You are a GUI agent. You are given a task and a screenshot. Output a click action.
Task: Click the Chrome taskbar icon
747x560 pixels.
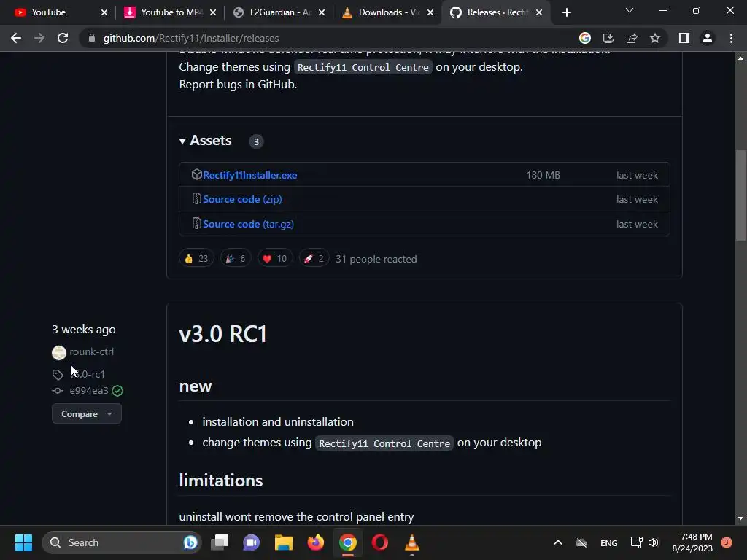click(x=348, y=542)
